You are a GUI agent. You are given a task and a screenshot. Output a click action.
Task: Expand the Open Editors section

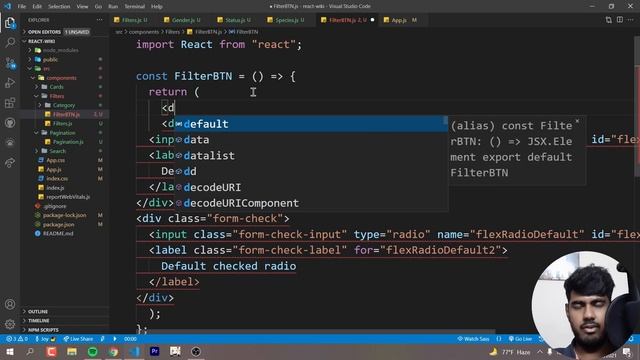(x=44, y=32)
